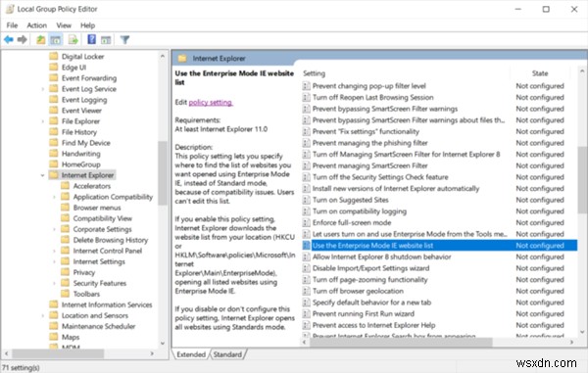
Task: Select Internet Information Services tree item
Action: click(x=107, y=304)
